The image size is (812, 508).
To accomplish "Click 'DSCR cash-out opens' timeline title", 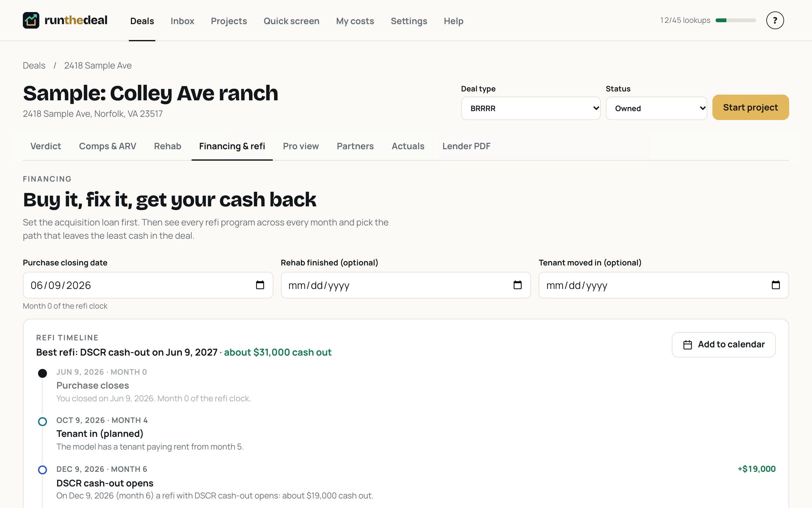I will [x=105, y=483].
